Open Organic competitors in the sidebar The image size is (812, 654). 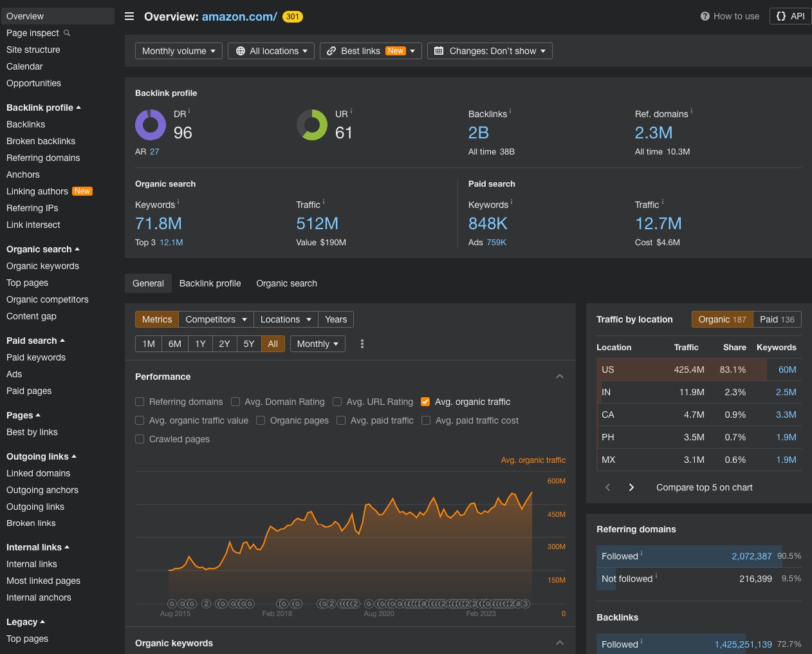pos(48,299)
